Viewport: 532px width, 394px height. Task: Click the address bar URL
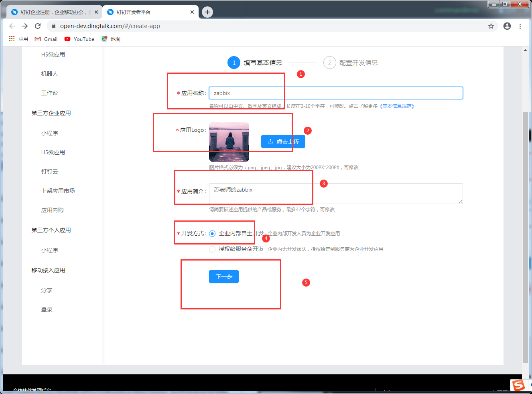click(110, 26)
